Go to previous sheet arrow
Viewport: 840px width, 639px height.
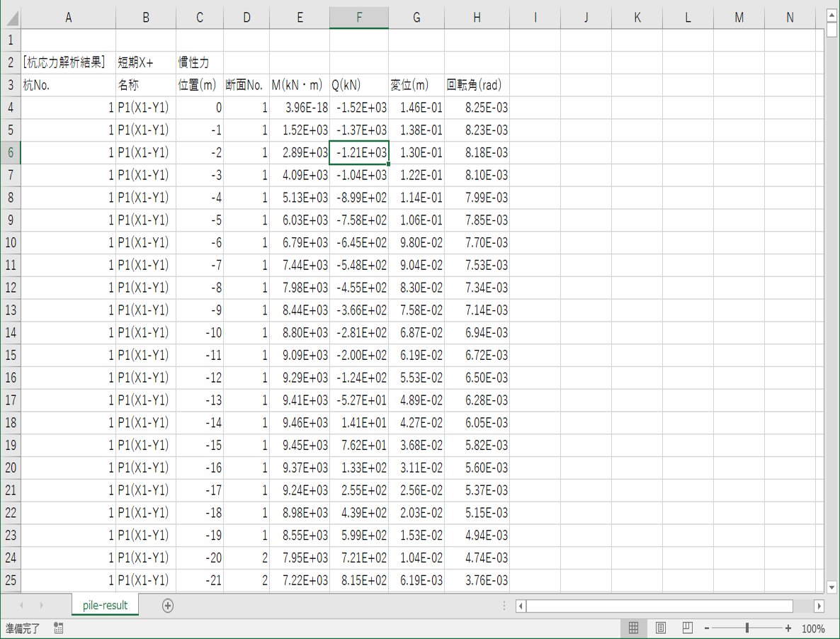[21, 606]
